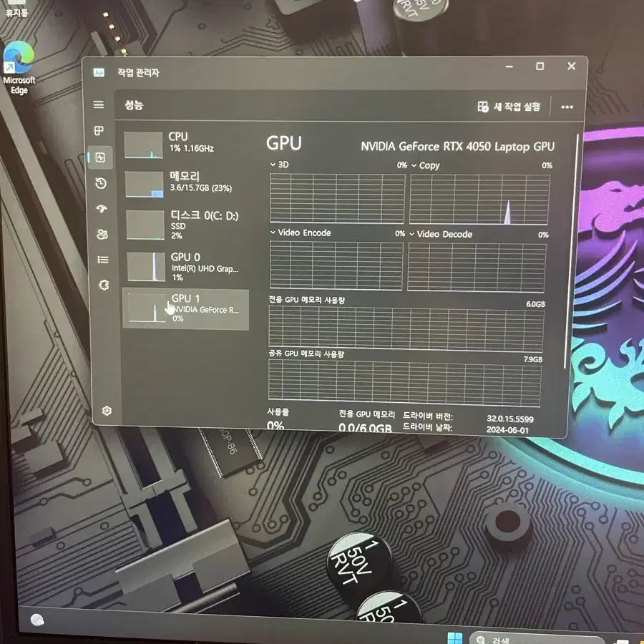The width and height of the screenshot is (644, 644).
Task: Open Task Manager settings gear
Action: point(107,411)
